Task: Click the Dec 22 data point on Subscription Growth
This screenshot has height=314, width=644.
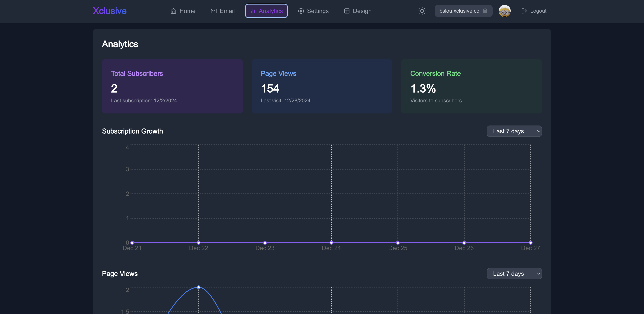Action: point(198,243)
